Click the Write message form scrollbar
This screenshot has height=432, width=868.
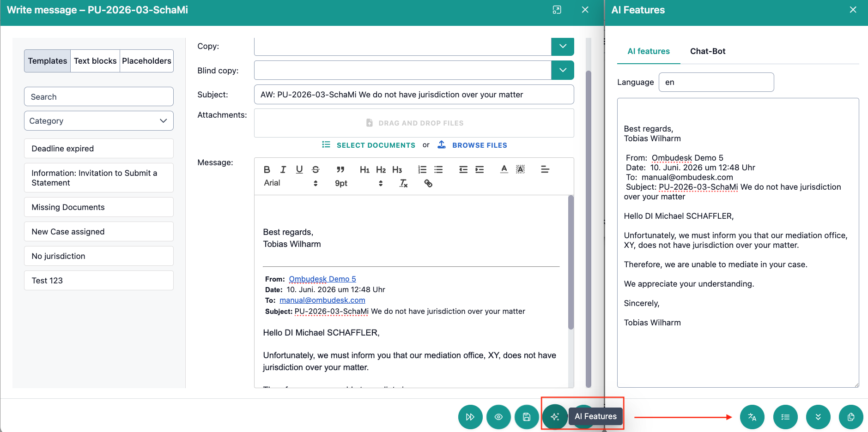point(589,228)
